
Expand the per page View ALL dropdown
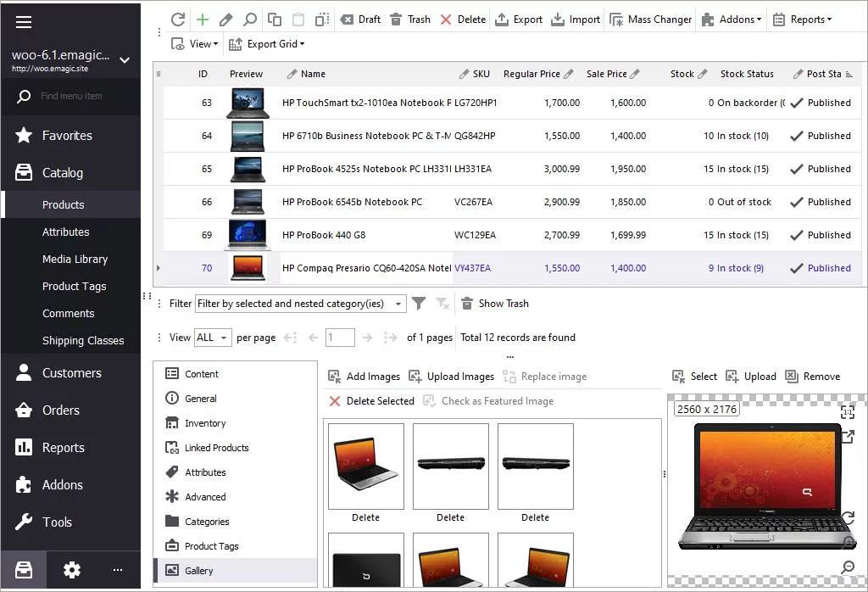pos(212,338)
